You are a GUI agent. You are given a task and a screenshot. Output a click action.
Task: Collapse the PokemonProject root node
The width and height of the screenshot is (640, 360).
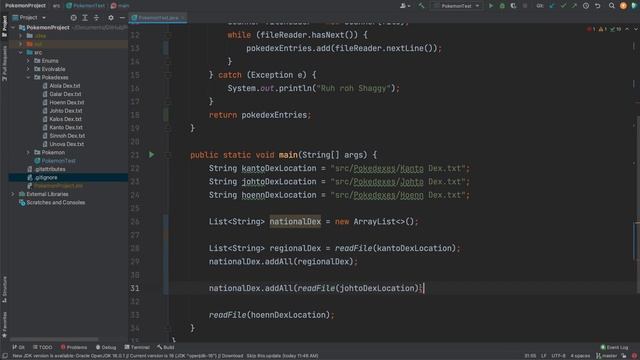(13, 28)
